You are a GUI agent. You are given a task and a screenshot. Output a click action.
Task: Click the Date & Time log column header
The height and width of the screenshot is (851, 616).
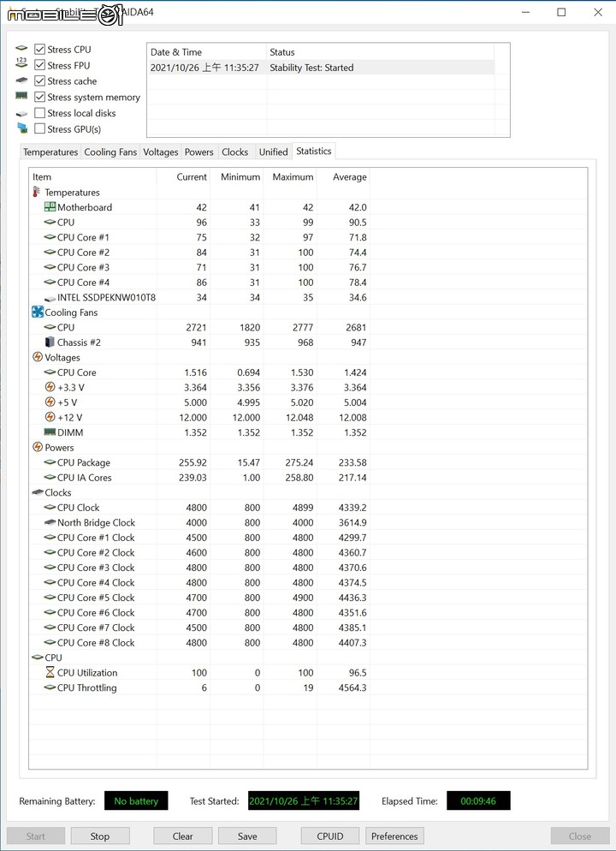207,52
